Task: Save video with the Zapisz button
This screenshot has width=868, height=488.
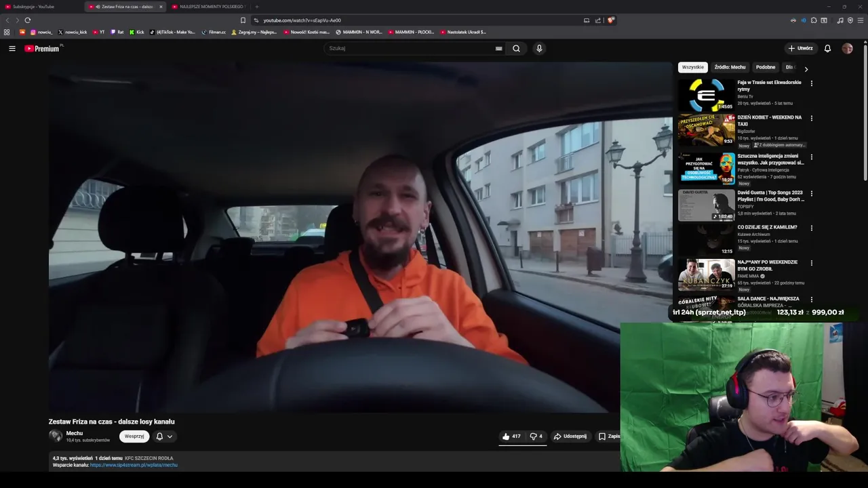Action: pyautogui.click(x=608, y=436)
